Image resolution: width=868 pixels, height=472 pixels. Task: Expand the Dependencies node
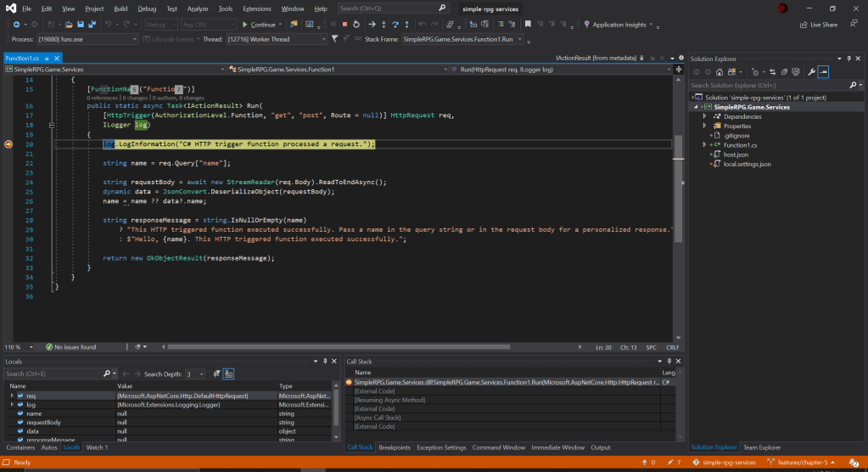[704, 117]
